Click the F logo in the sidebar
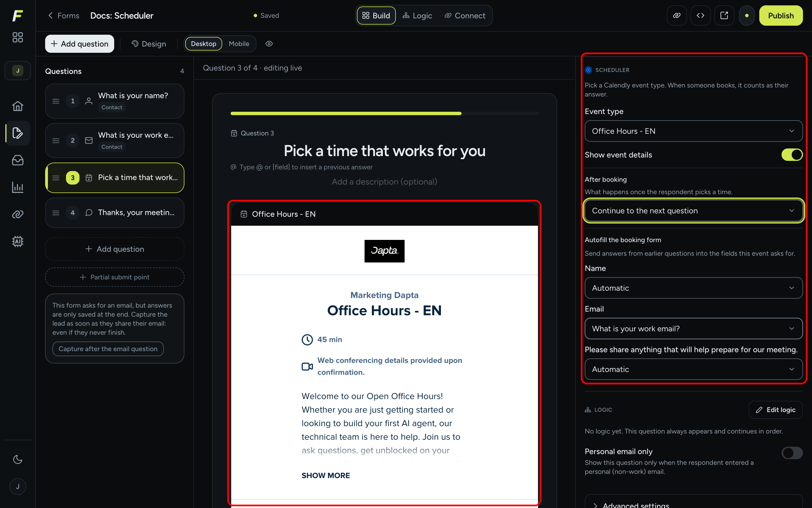Image resolution: width=812 pixels, height=508 pixels. coord(17,16)
